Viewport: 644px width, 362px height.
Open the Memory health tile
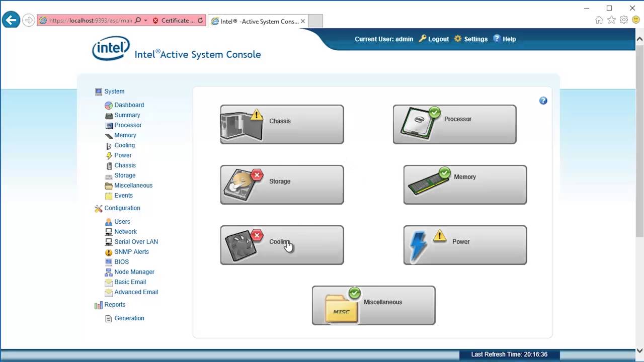click(465, 185)
